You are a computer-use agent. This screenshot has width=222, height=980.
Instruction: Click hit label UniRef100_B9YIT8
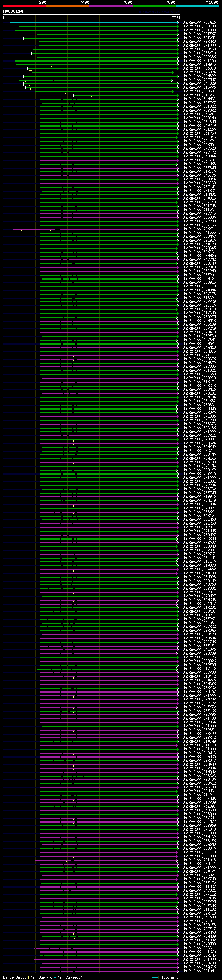pos(199,294)
